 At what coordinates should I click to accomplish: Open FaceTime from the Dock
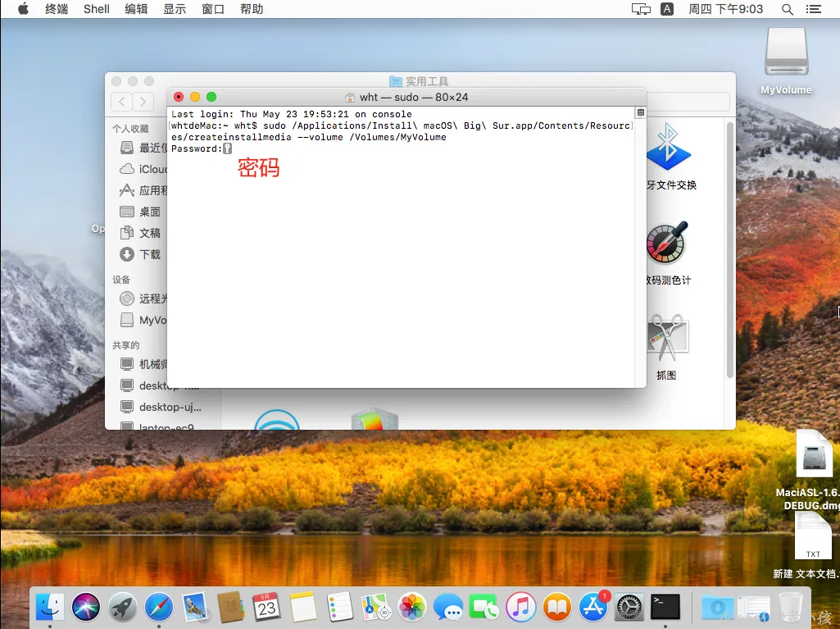pyautogui.click(x=484, y=607)
